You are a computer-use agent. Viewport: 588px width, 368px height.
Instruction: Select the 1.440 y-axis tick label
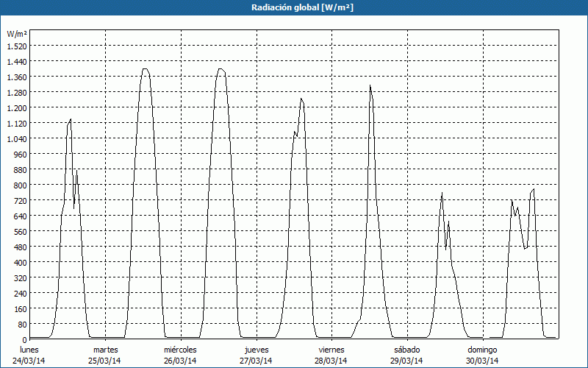tap(16, 61)
